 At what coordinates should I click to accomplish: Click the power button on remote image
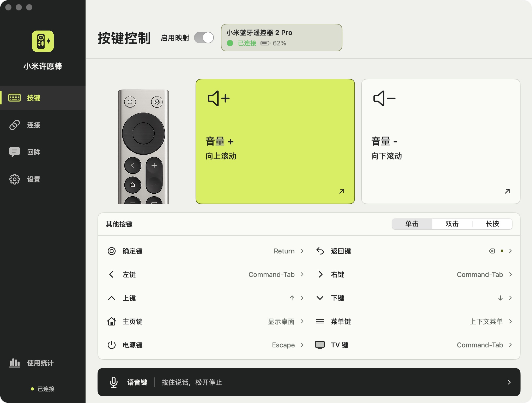pyautogui.click(x=130, y=102)
